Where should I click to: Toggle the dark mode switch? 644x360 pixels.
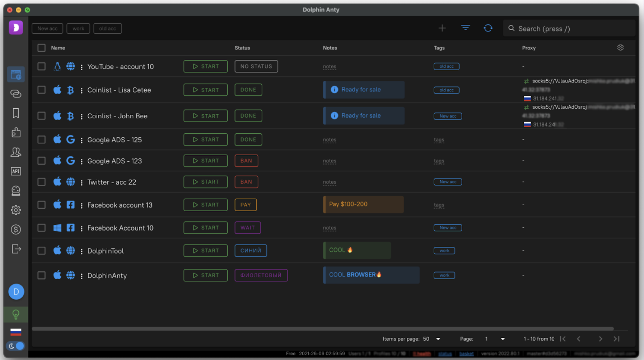pos(16,346)
